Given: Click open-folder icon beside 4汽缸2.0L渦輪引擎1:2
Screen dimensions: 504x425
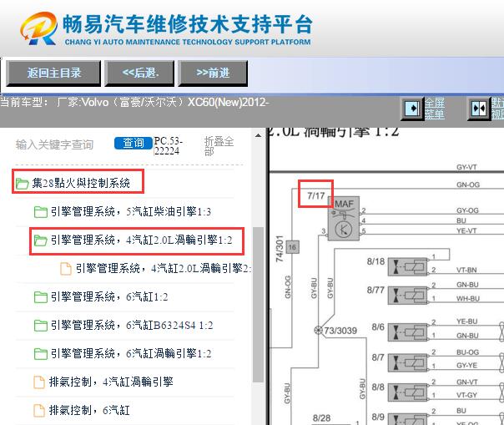Looking at the screenshot, I should (x=41, y=240).
